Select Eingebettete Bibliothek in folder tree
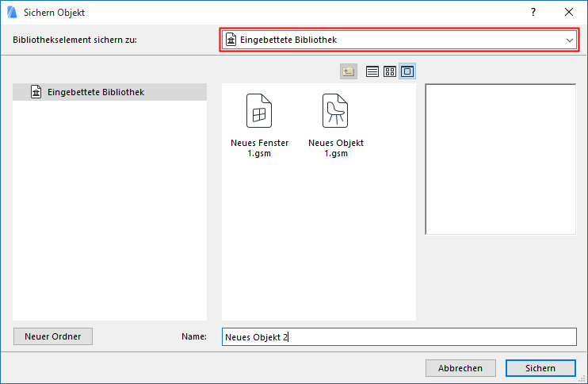This screenshot has width=588, height=384. tap(109, 92)
